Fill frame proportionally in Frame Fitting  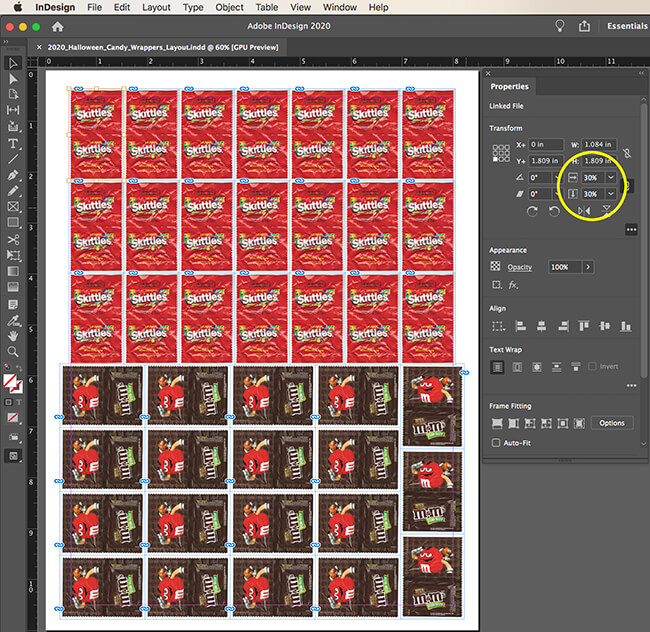497,423
